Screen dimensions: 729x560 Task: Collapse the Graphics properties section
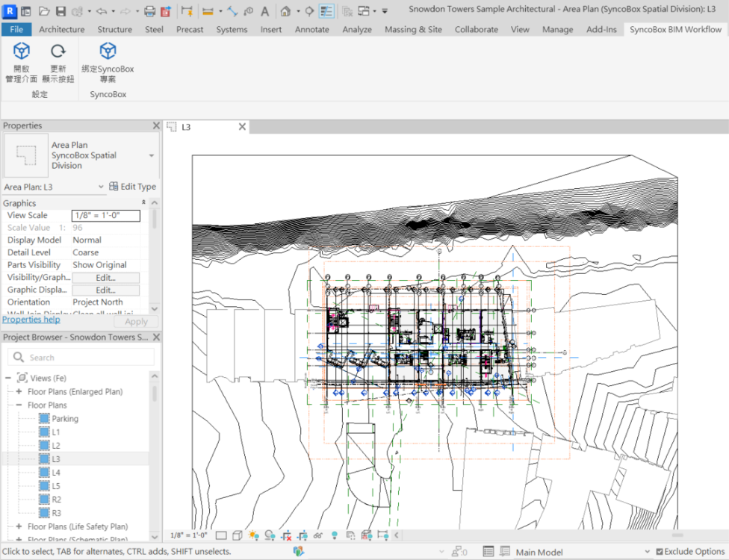(x=143, y=202)
